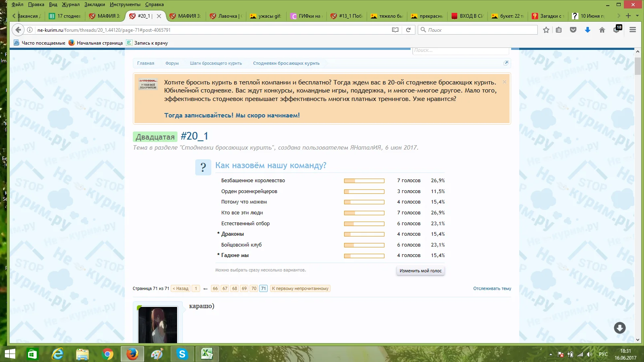Open 'Часто посещаемые' bookmarks folder
Screen dimensions: 644x362
coord(39,43)
